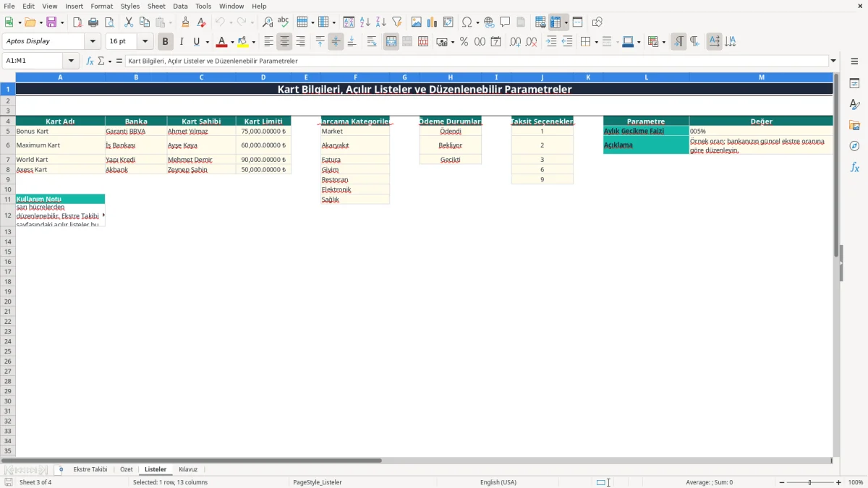The height and width of the screenshot is (488, 868).
Task: Click the Format as Percent icon
Action: (x=464, y=42)
